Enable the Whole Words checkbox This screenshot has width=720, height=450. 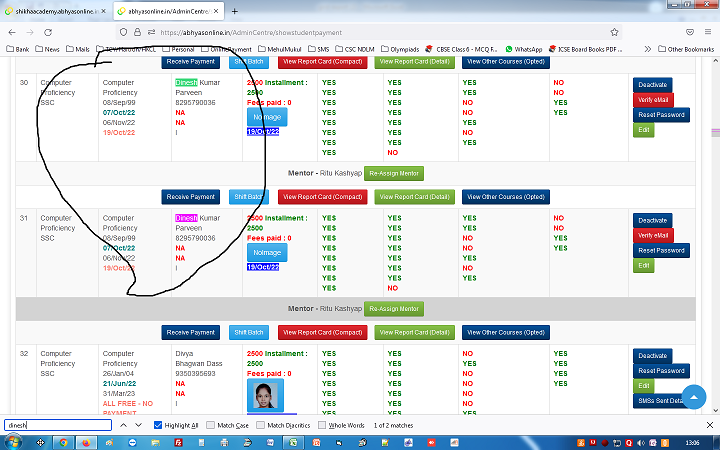click(x=322, y=425)
